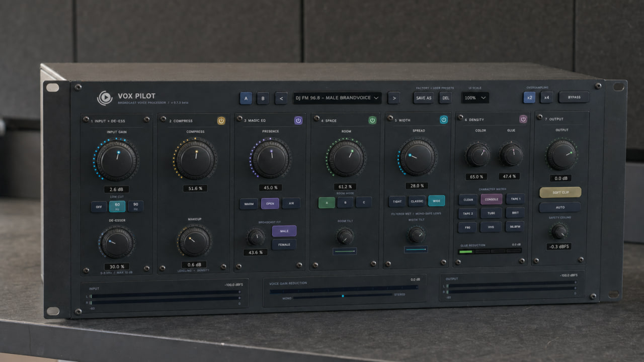Choose TAPE 2 in the Character Matrix
644x362 pixels.
pos(468,213)
